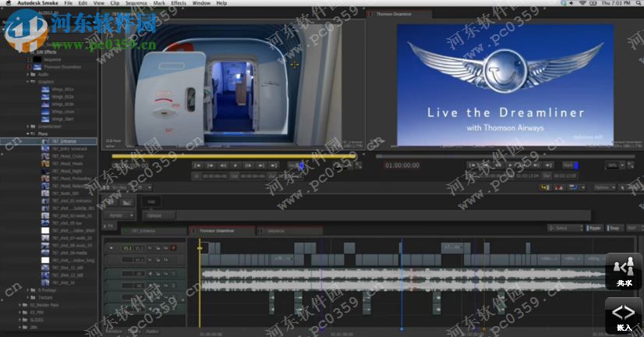This screenshot has width=644, height=337.
Task: Click the scrub bar under right viewer
Action: 505,156
